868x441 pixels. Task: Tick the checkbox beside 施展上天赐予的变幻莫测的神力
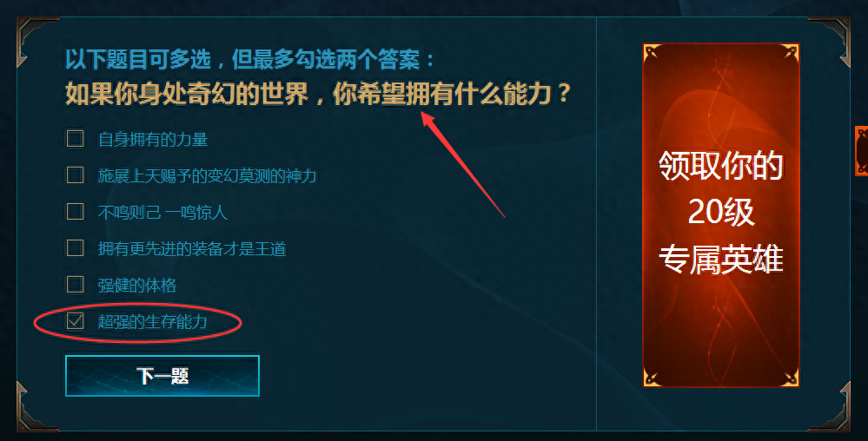coord(76,174)
